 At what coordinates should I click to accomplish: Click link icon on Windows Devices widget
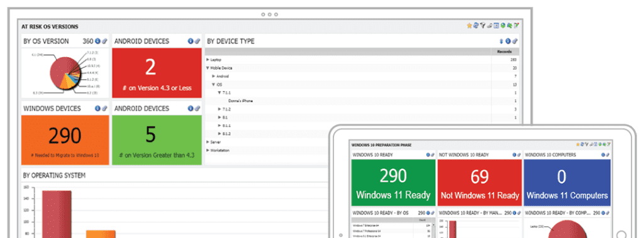pyautogui.click(x=104, y=109)
